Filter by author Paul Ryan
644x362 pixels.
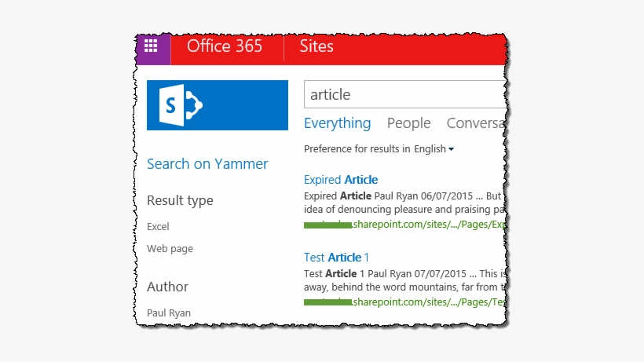pyautogui.click(x=169, y=313)
